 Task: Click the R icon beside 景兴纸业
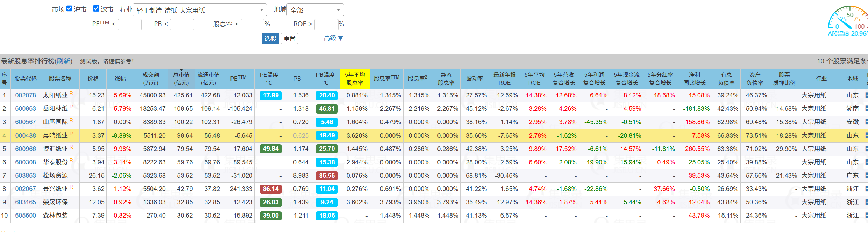click(71, 187)
